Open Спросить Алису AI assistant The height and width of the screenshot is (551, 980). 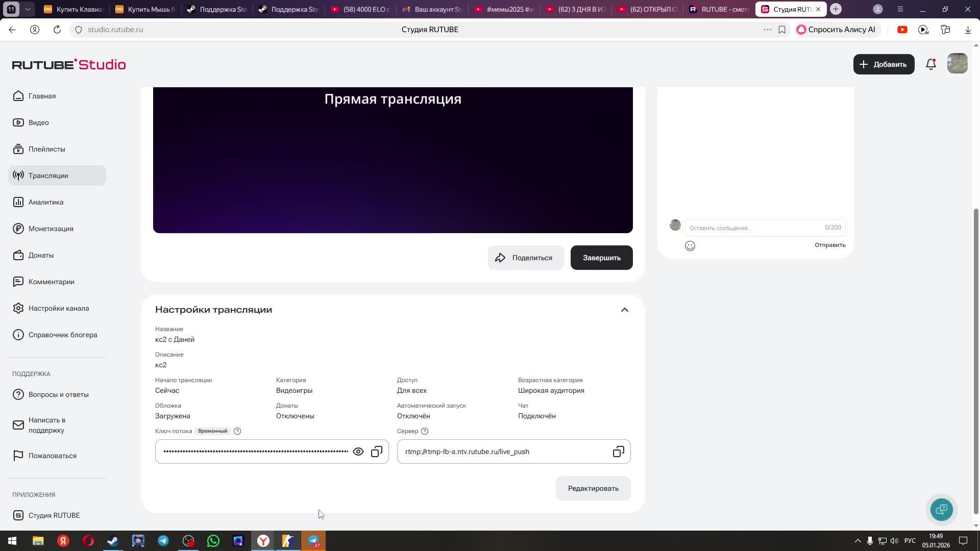point(837,30)
